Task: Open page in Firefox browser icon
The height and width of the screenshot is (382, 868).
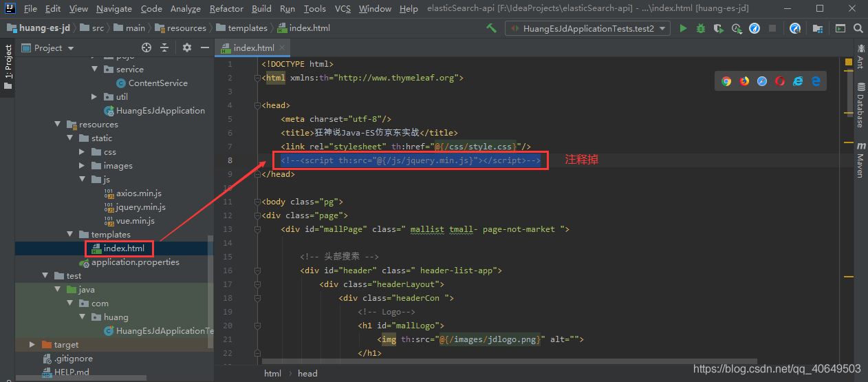Action: (744, 81)
